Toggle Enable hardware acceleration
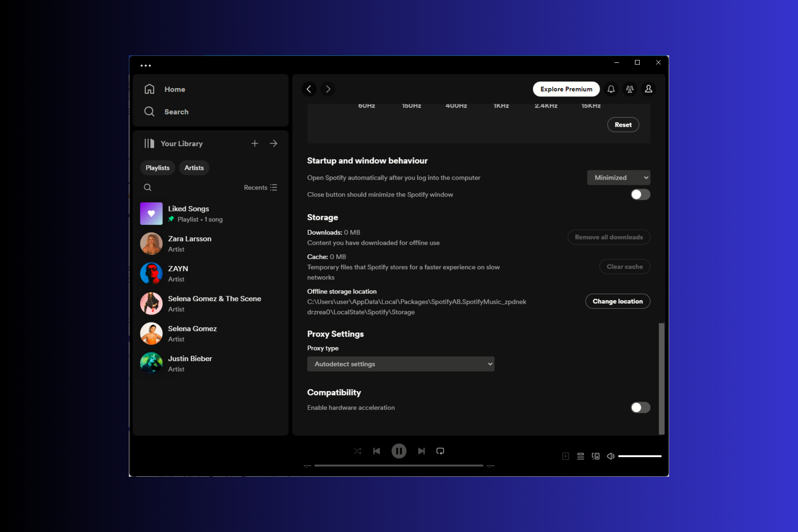The height and width of the screenshot is (532, 798). click(640, 408)
